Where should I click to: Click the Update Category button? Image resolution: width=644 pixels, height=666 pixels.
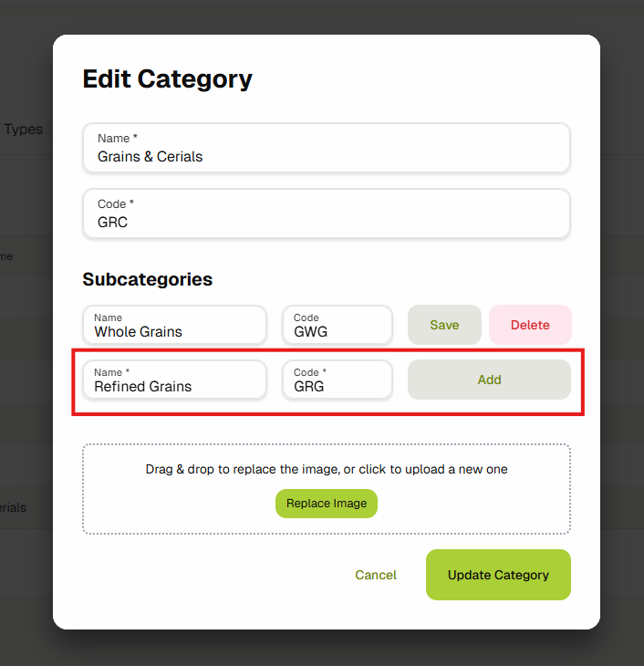click(498, 575)
